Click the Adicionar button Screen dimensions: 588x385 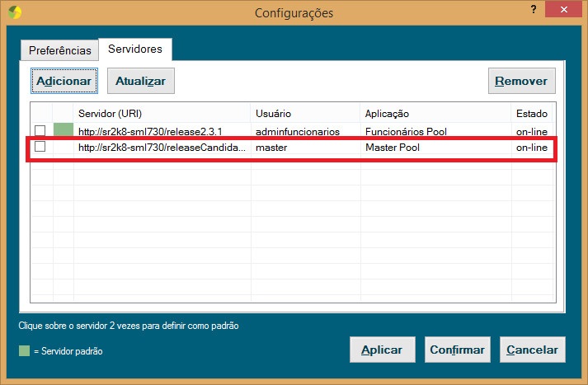(64, 81)
